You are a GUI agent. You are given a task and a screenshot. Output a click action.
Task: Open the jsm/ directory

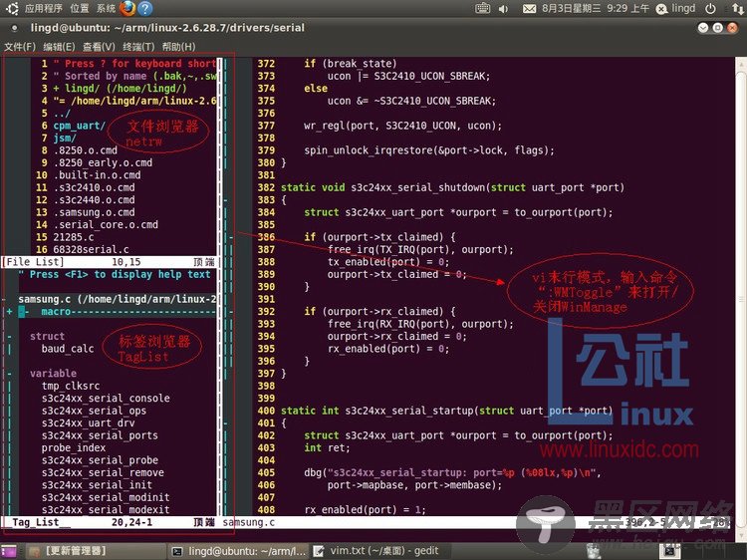tap(65, 139)
